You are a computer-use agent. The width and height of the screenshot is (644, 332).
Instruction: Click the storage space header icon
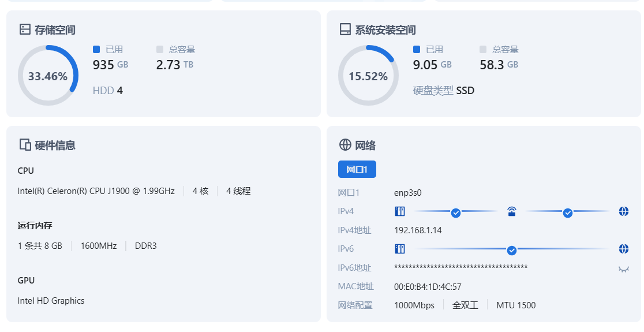(25, 29)
